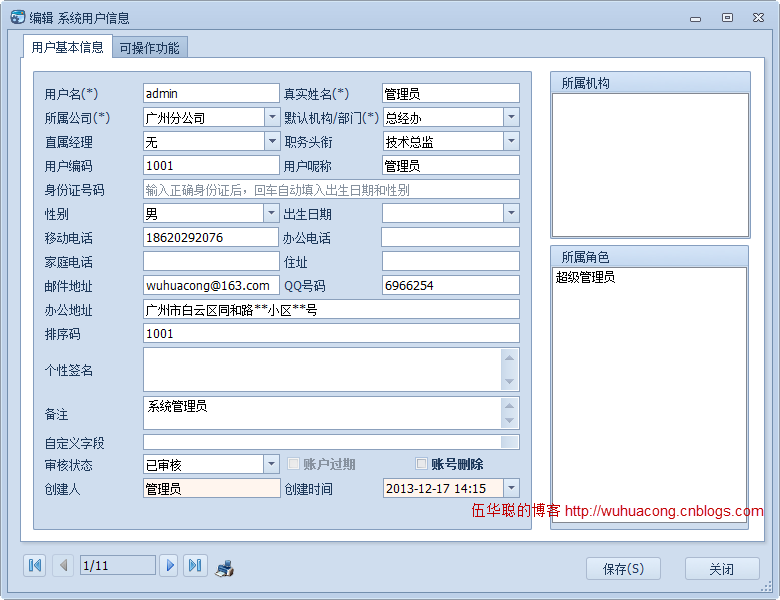Open the 所属公司 dropdown
The height and width of the screenshot is (600, 780).
coord(272,117)
